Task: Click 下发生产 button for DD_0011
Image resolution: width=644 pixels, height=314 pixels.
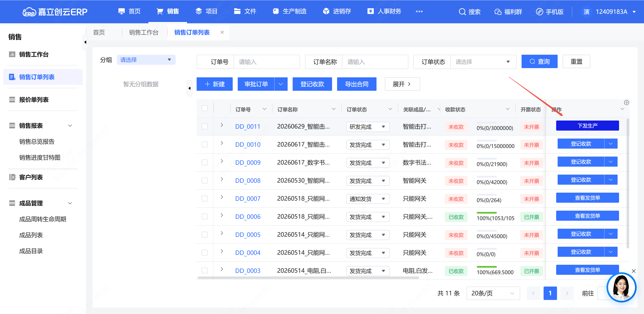Action: tap(587, 126)
